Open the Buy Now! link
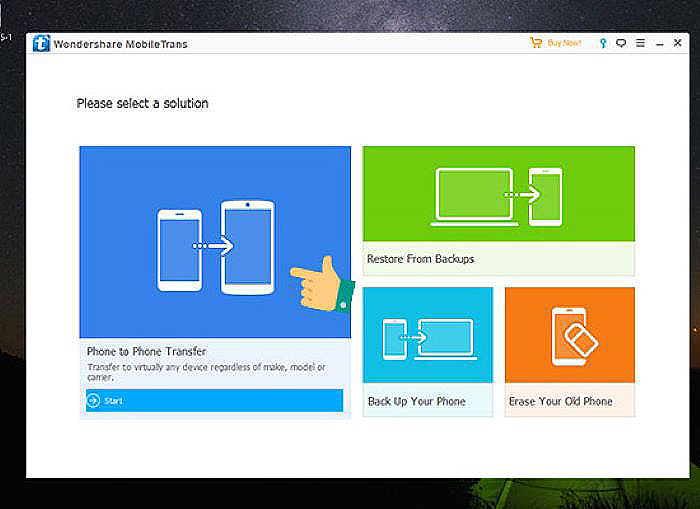 point(562,43)
